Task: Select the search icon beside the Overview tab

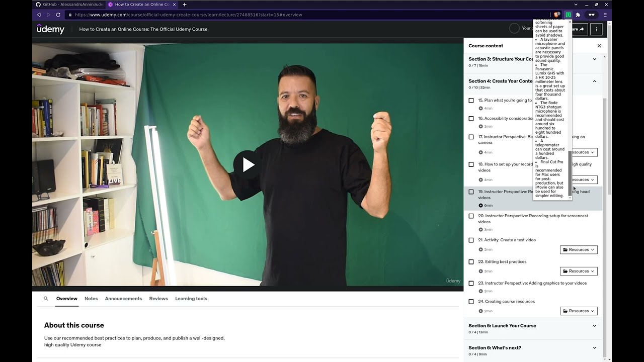Action: pyautogui.click(x=46, y=298)
